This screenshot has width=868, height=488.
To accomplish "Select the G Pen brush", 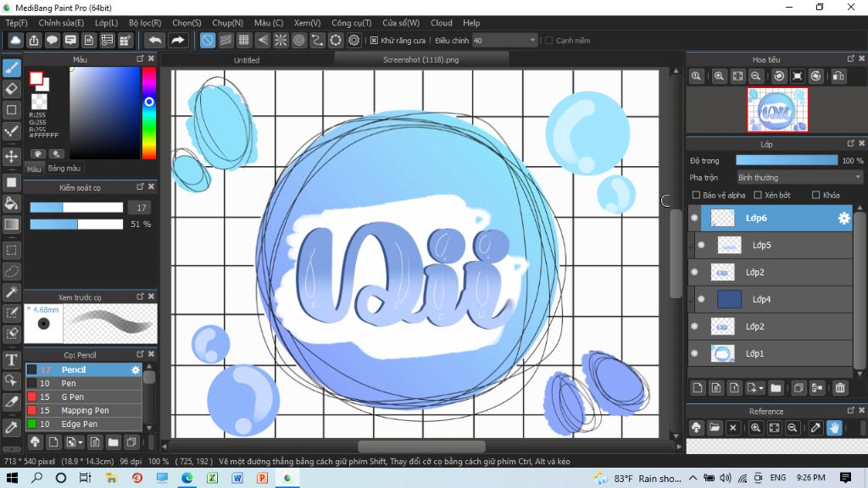I will 84,396.
